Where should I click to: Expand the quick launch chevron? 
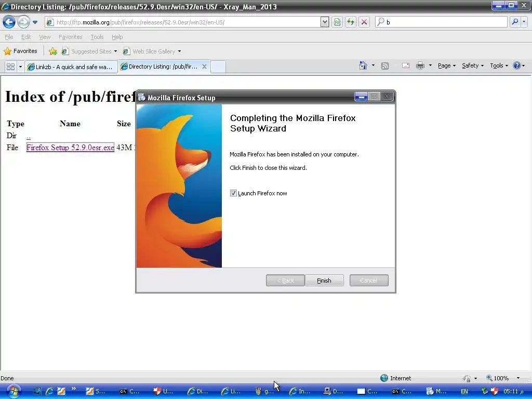73,389
